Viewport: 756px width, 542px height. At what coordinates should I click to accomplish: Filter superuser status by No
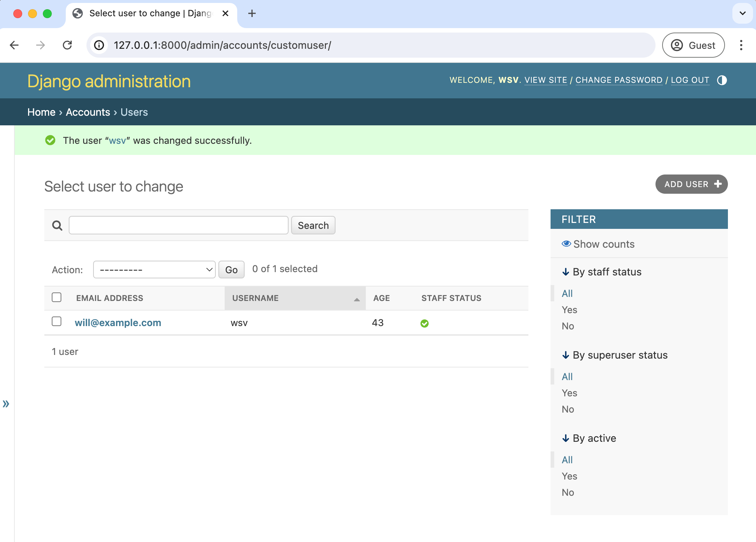[x=568, y=409]
